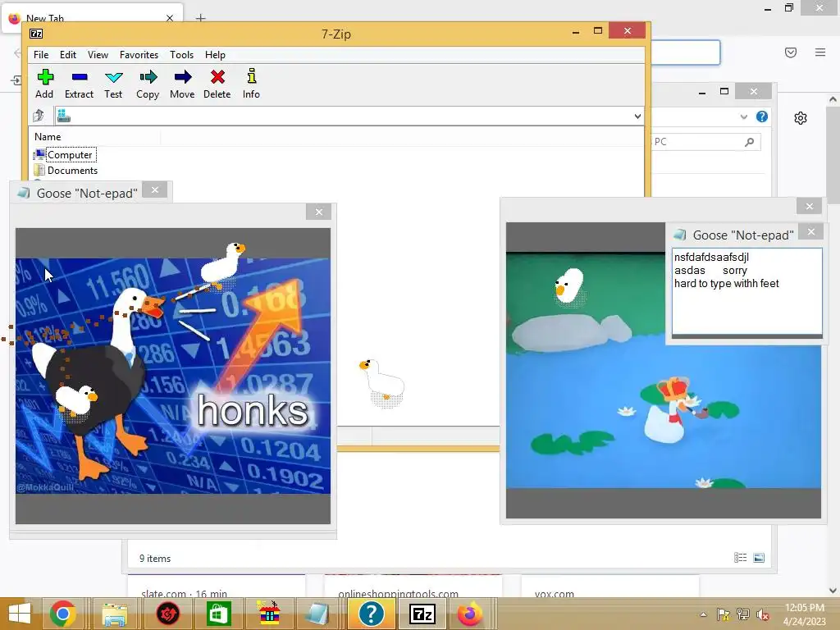
Task: Click the Firefox page scrollbar down arrow
Action: point(833,591)
